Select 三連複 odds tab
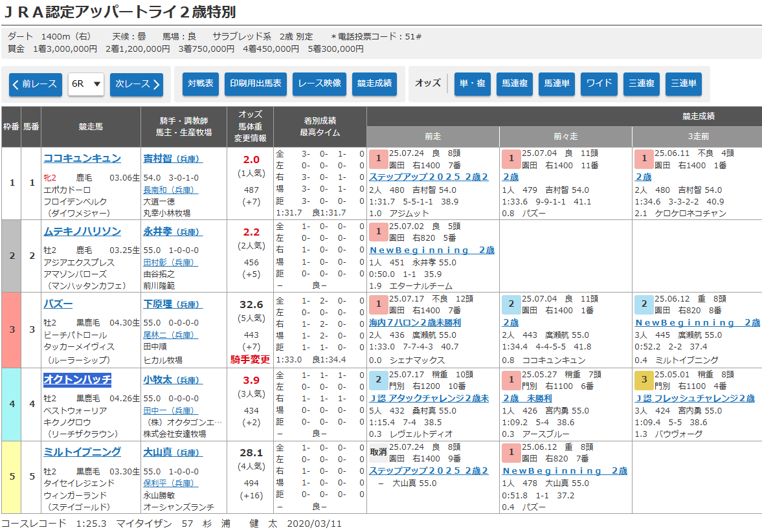 (x=641, y=83)
